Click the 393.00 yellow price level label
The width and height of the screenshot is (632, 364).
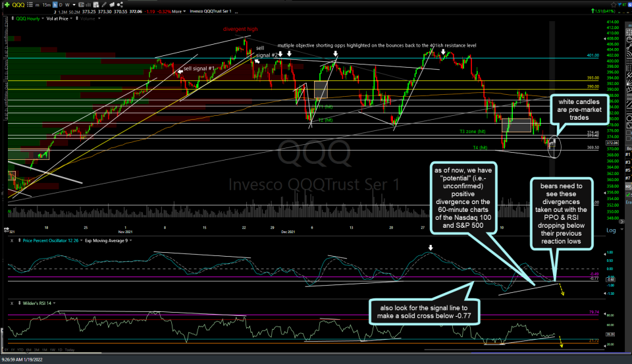coord(592,78)
